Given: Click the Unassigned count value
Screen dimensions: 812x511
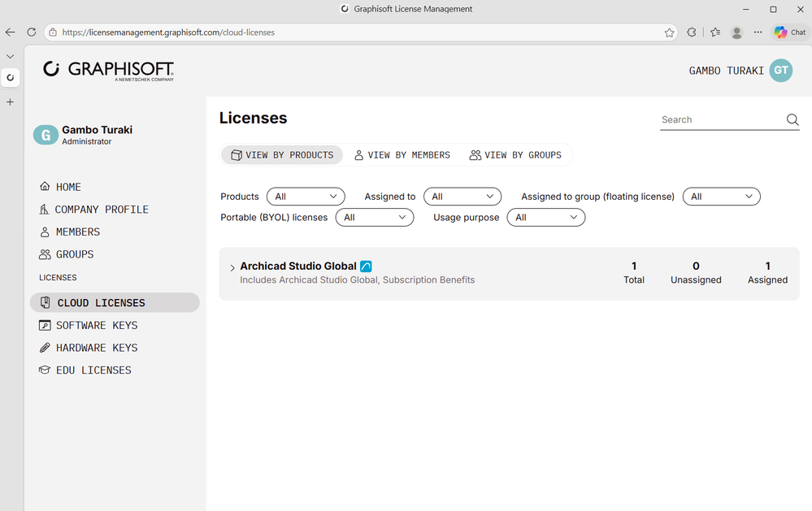Looking at the screenshot, I should (x=696, y=266).
